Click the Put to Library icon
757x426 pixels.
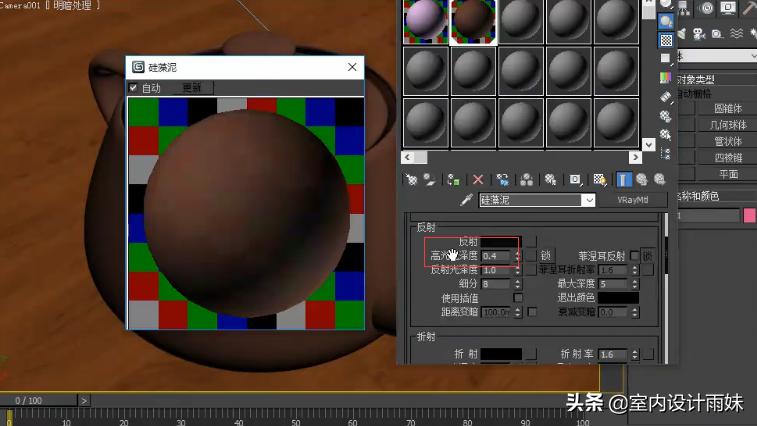pyautogui.click(x=550, y=180)
